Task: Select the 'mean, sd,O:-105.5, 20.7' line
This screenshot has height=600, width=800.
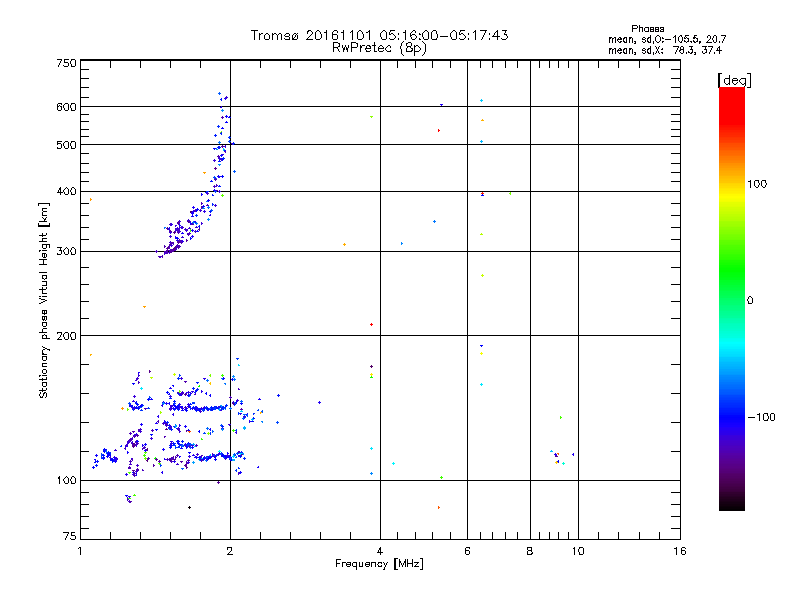Action: pos(667,39)
